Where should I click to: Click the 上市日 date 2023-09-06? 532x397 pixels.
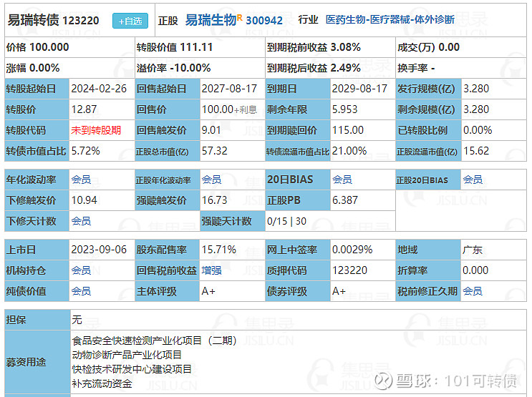tap(99, 250)
